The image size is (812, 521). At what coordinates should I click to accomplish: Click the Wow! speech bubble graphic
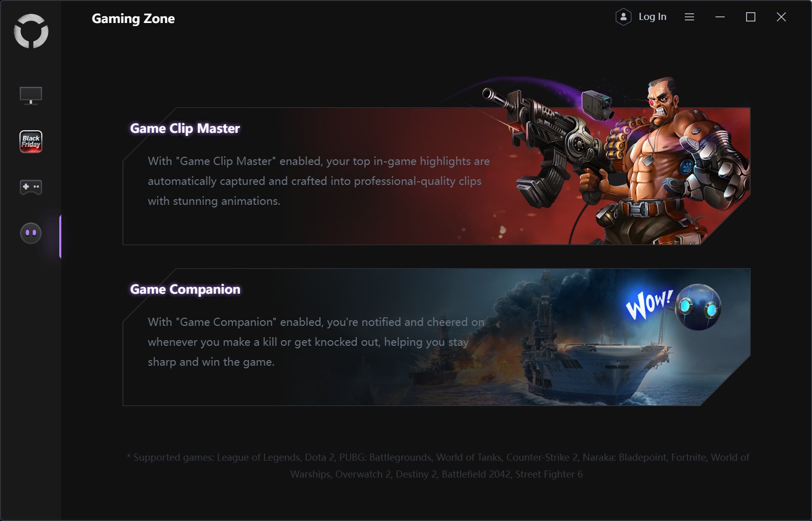coord(650,304)
